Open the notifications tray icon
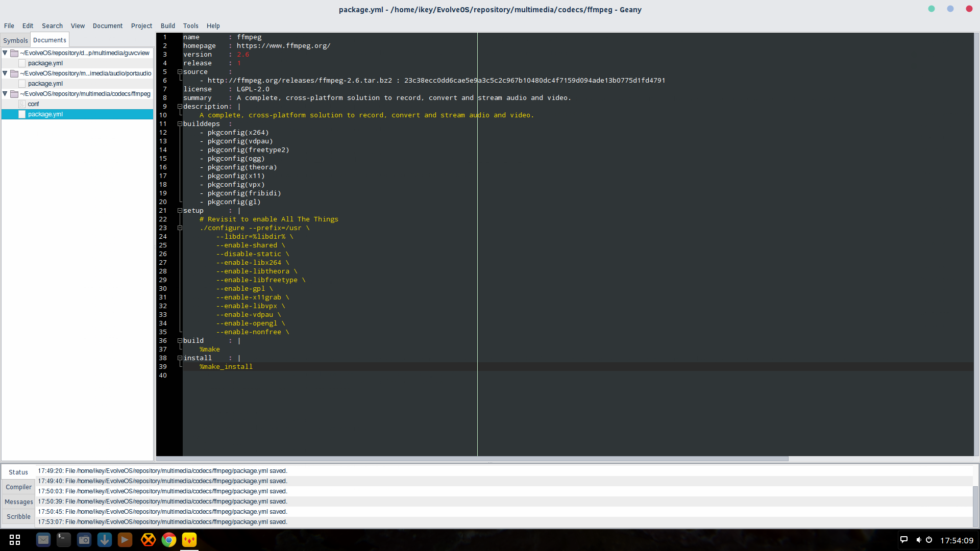This screenshot has height=551, width=980. pos(904,540)
